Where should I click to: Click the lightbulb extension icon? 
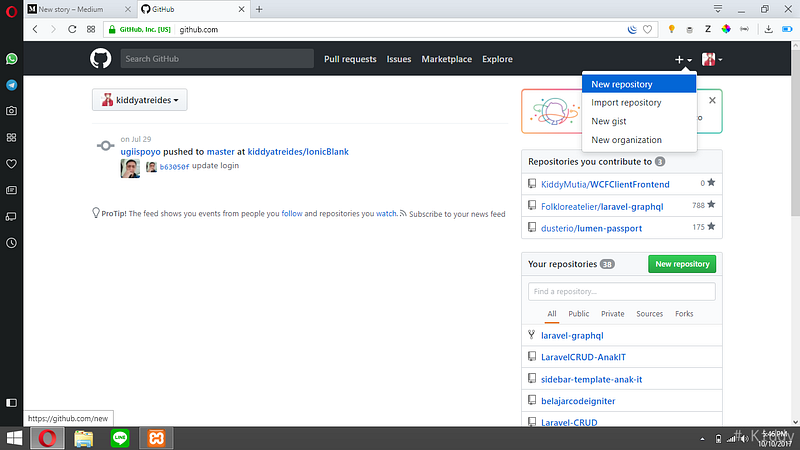(x=671, y=30)
